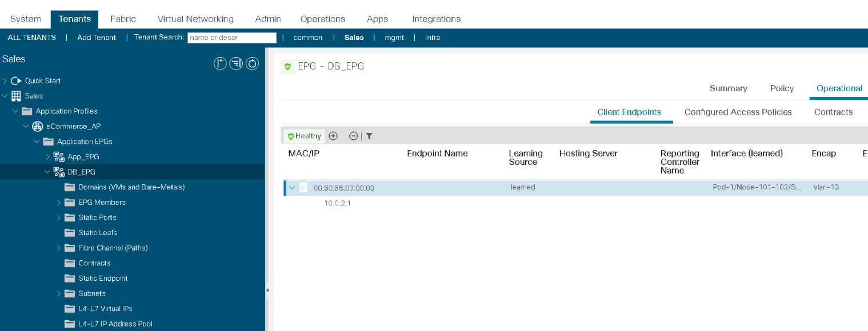Click the refresh circular icon in Sales header

[253, 63]
